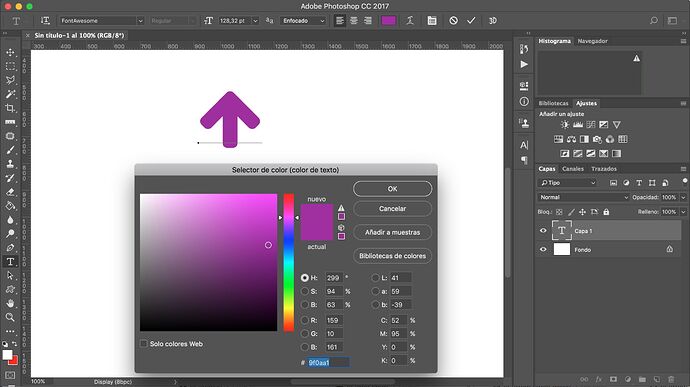Screen dimensions: 690x387
Task: Hide the Capa 1 layer
Action: [x=543, y=231]
